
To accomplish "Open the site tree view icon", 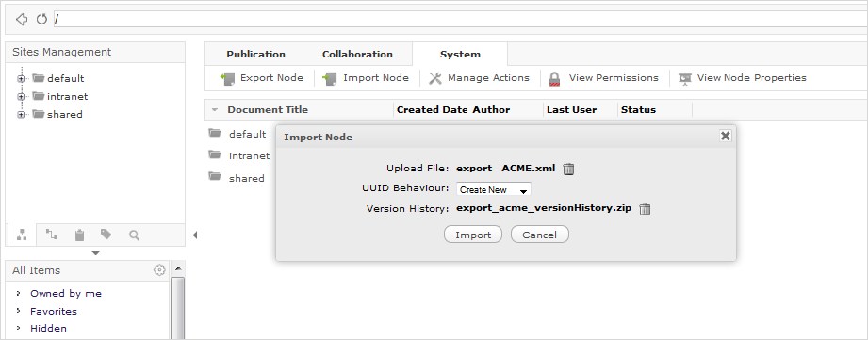I will 22,235.
